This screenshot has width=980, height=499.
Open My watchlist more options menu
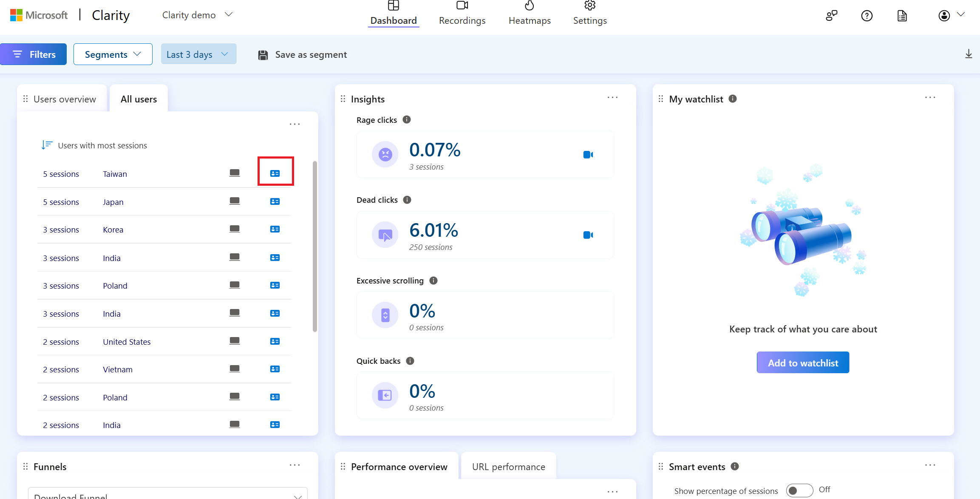click(930, 97)
